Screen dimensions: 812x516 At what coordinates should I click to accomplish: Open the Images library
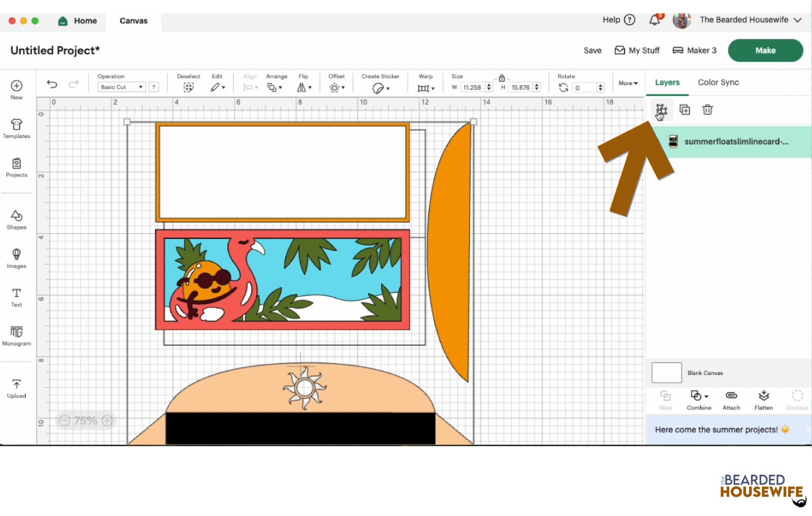[x=16, y=258]
